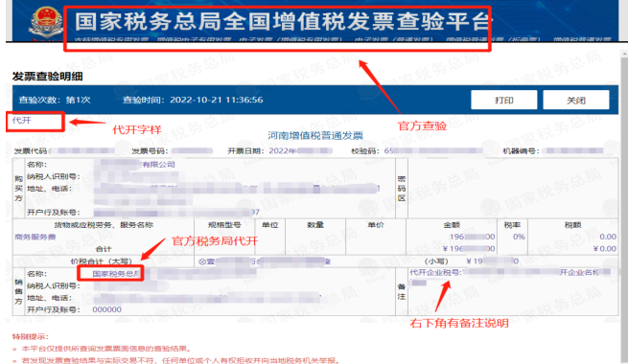Click the 代开企业税号 remark text

[435, 272]
